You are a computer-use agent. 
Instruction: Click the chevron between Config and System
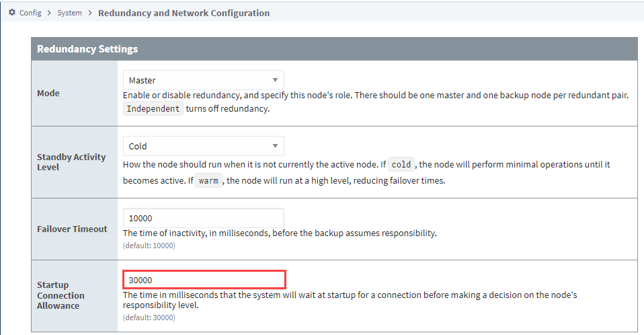[49, 13]
